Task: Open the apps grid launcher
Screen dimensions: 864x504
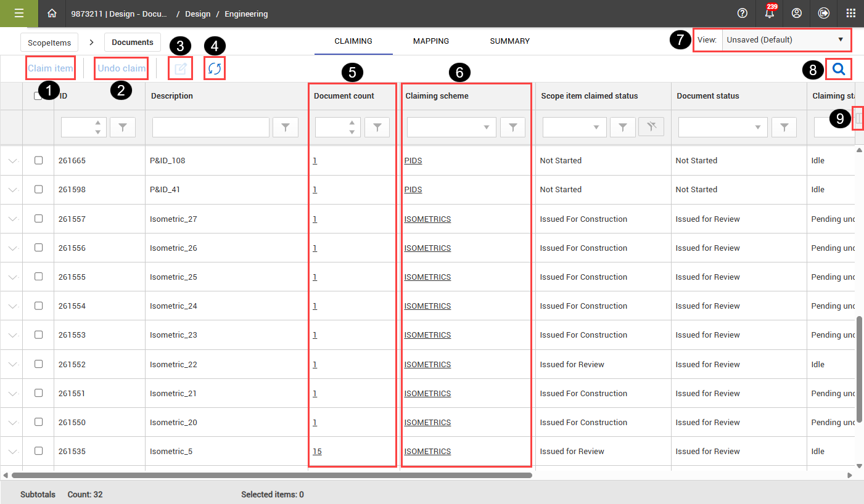Action: coord(850,13)
